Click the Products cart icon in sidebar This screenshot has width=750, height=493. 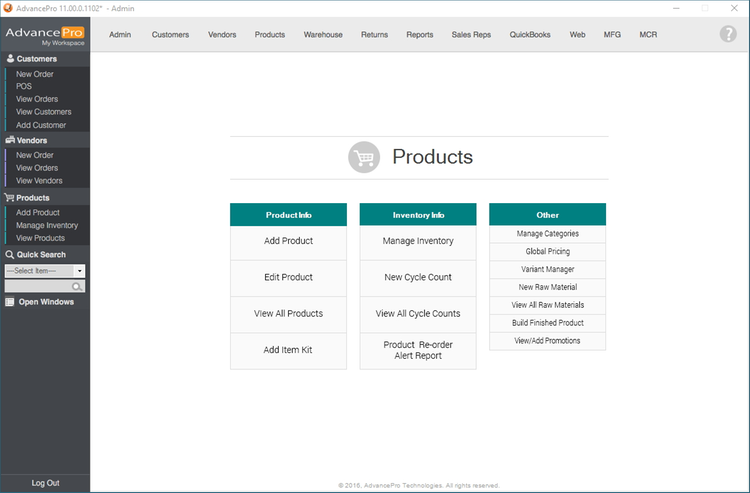9,197
